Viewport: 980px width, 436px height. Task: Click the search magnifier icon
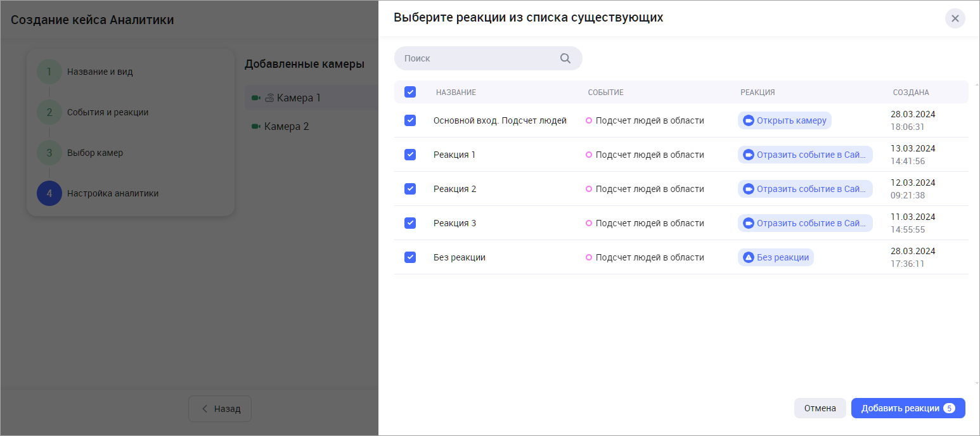565,58
